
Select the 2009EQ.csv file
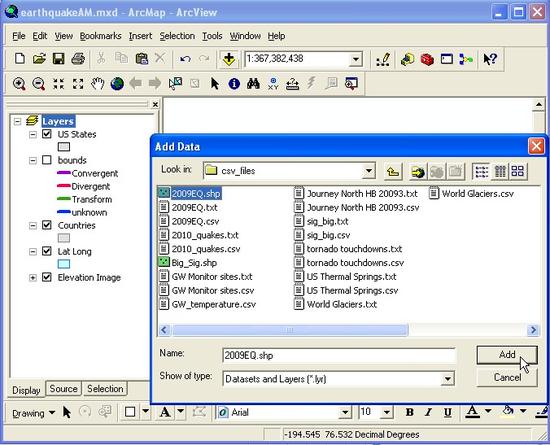tap(189, 221)
